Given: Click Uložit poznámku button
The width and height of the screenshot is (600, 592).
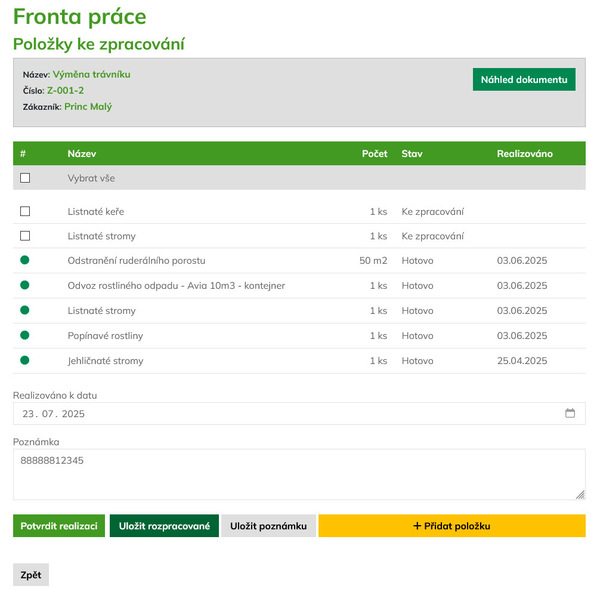Looking at the screenshot, I should (x=268, y=526).
